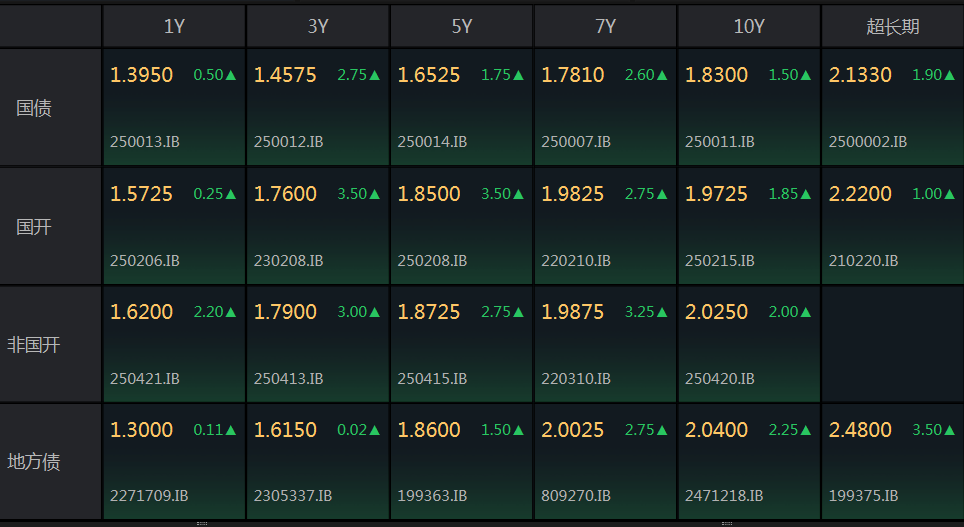Click the up arrow beside 3.25 change

click(662, 312)
